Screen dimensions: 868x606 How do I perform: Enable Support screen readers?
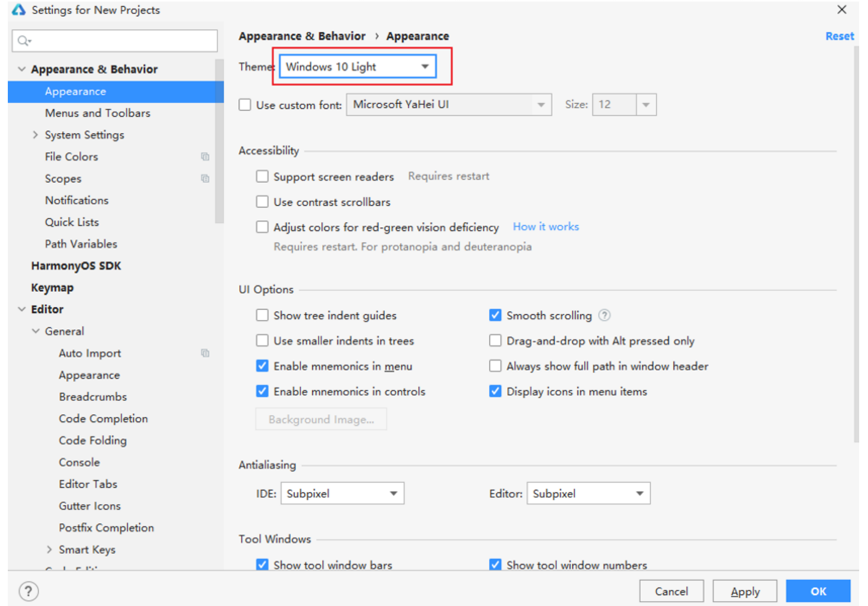point(262,176)
